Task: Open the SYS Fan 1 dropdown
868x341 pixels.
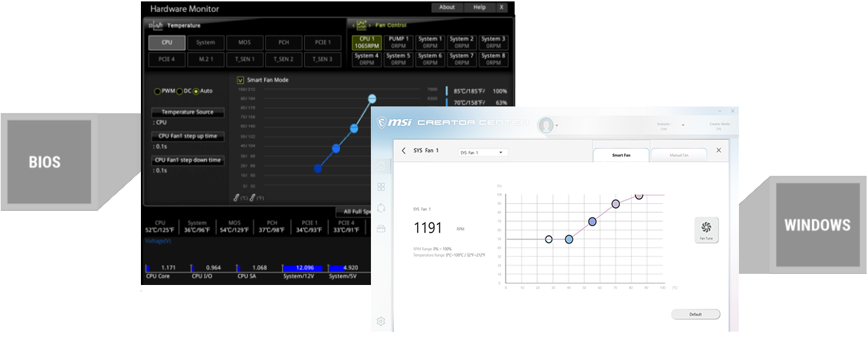Action: coord(483,152)
